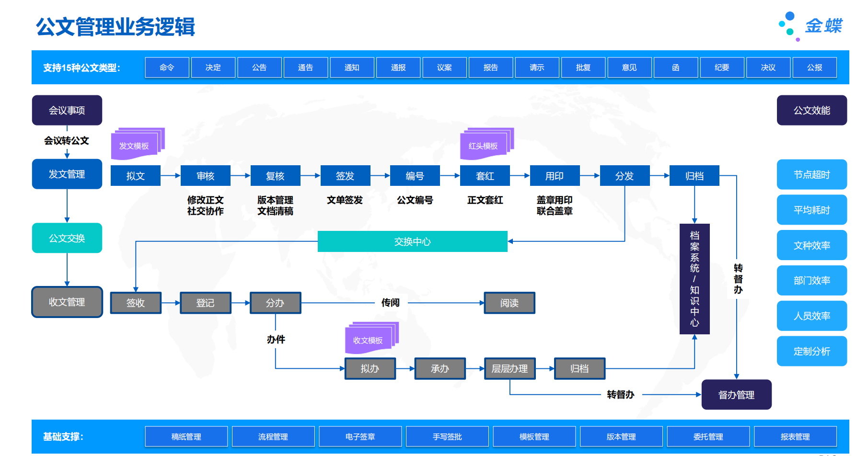868x456 pixels.
Task: Click the purple 红头模板 document icon
Action: point(484,145)
